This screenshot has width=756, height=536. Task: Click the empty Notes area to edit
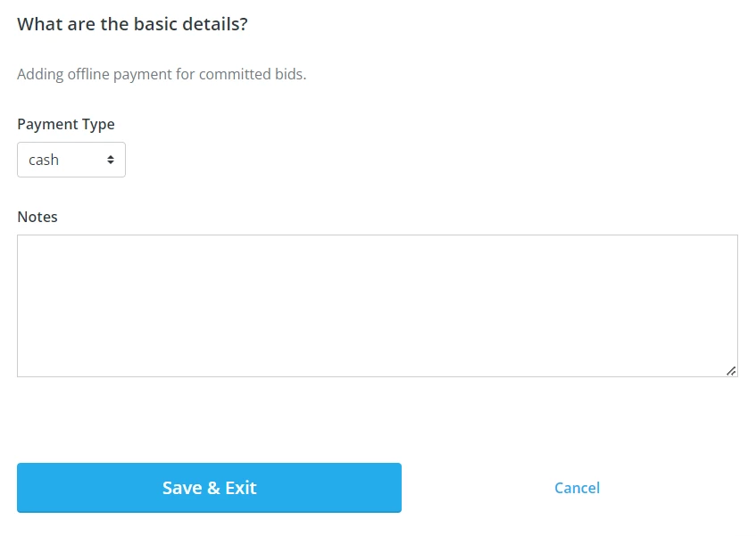point(375,303)
